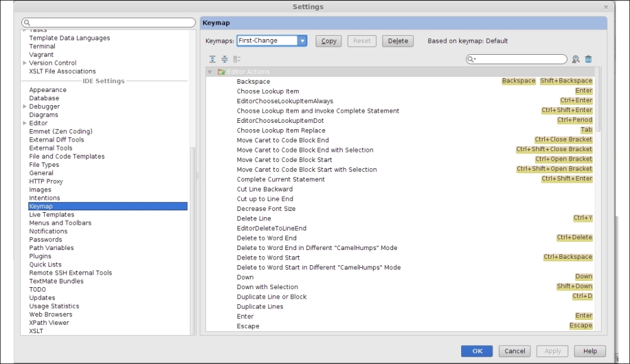The width and height of the screenshot is (630, 364).
Task: Select TextMate Bundles
Action: pos(56,282)
